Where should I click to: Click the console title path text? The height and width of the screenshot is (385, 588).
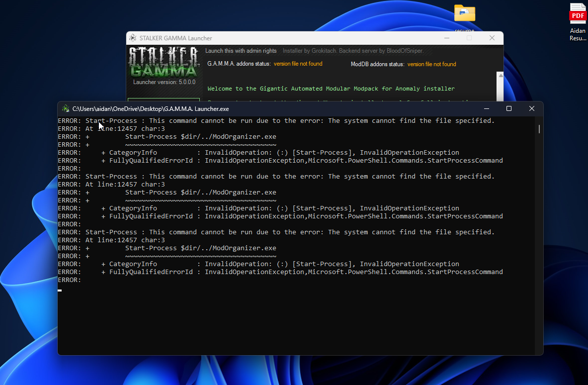(151, 109)
